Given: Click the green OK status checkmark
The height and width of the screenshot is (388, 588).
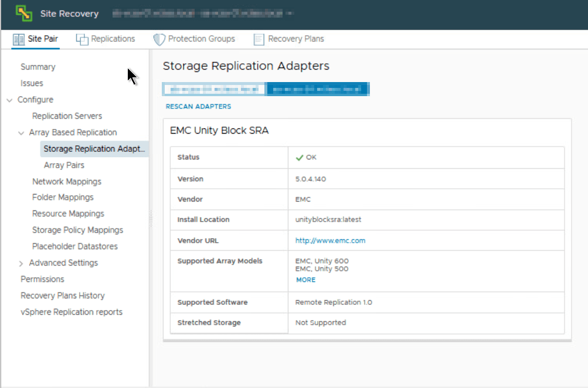Looking at the screenshot, I should [299, 158].
